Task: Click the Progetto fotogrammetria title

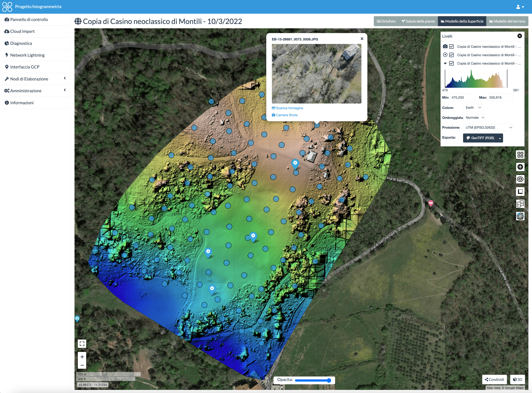Action: tap(38, 7)
